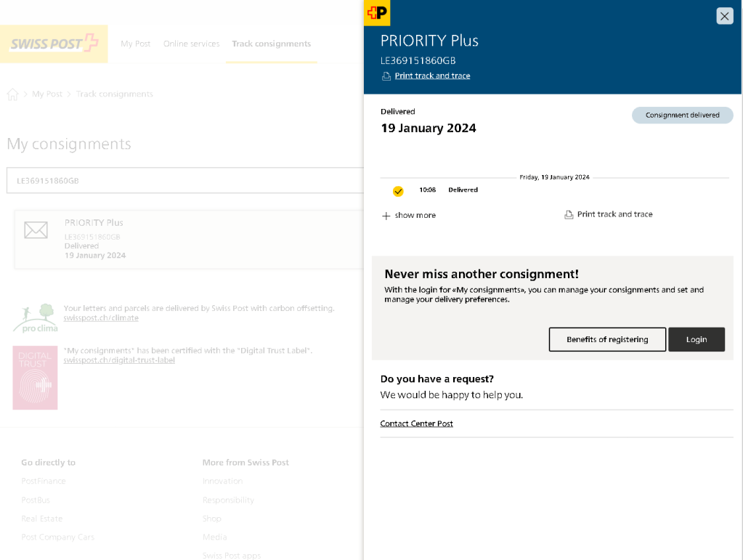743x560 pixels.
Task: Expand 'show more' tracking events
Action: click(x=415, y=215)
